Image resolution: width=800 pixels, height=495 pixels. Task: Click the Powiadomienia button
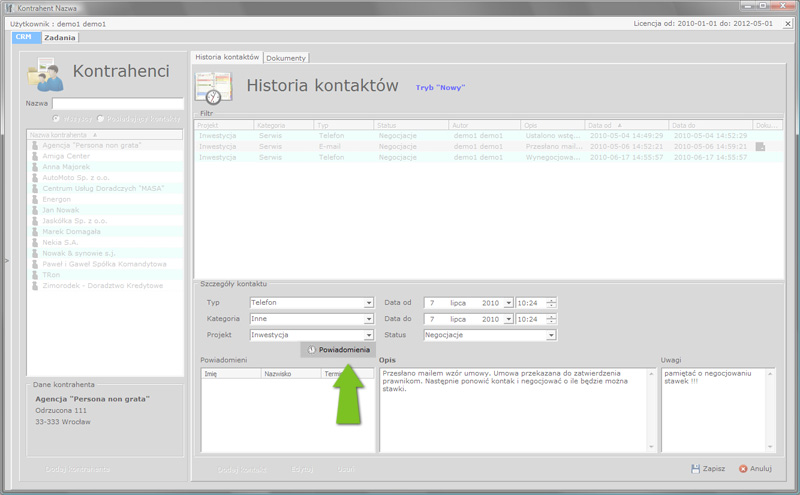[338, 350]
